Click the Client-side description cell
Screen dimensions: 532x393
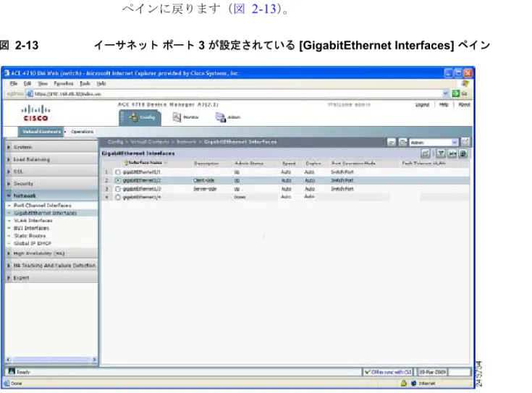coord(204,180)
